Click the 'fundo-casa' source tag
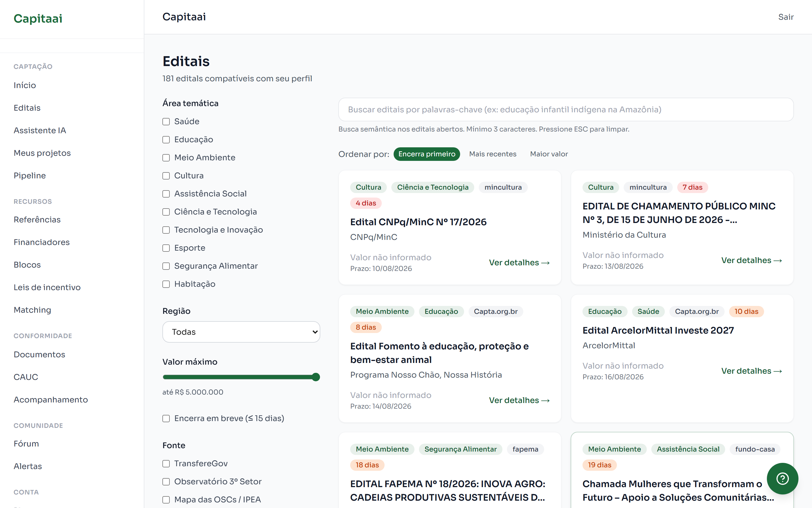The image size is (812, 508). [754, 449]
